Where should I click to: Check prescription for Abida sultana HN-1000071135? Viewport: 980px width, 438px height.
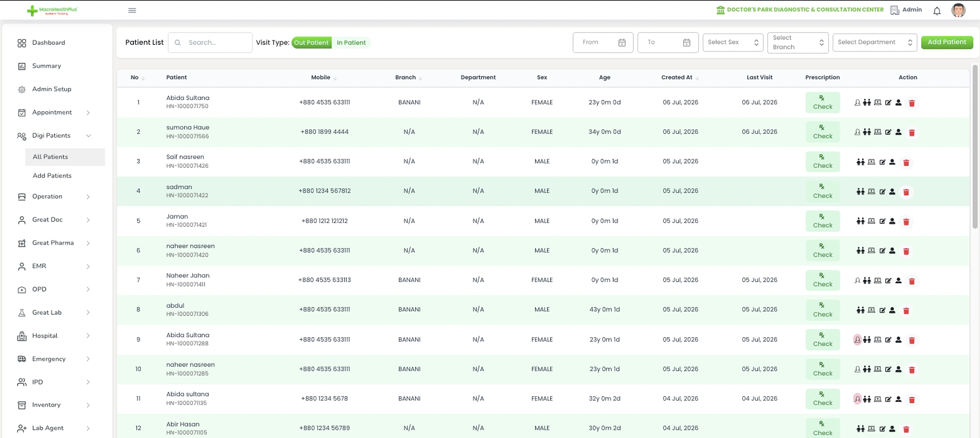coord(822,399)
